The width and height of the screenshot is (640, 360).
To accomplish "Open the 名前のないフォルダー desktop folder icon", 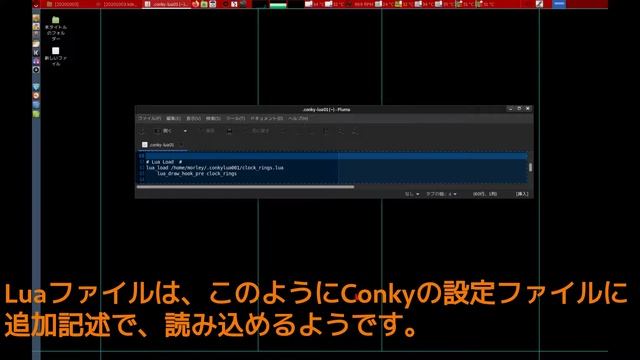I will pos(56,29).
